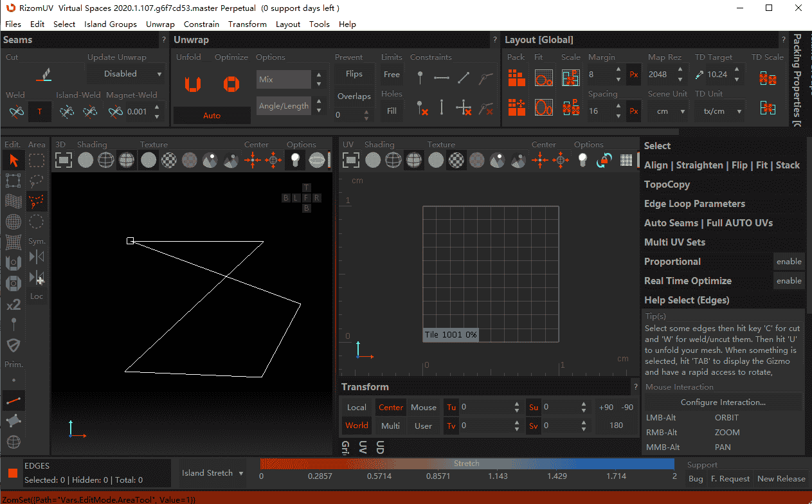
Task: Click the light bulb icon in 3D viewport
Action: pyautogui.click(x=295, y=160)
